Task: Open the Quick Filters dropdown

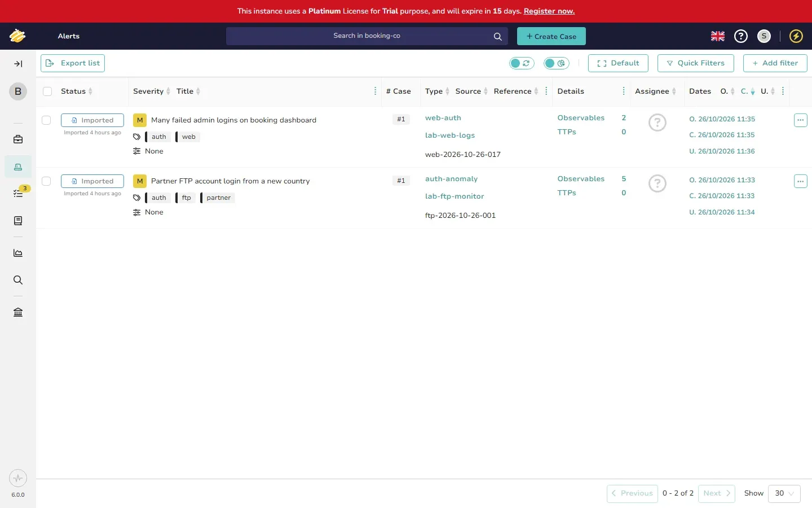Action: pos(696,63)
